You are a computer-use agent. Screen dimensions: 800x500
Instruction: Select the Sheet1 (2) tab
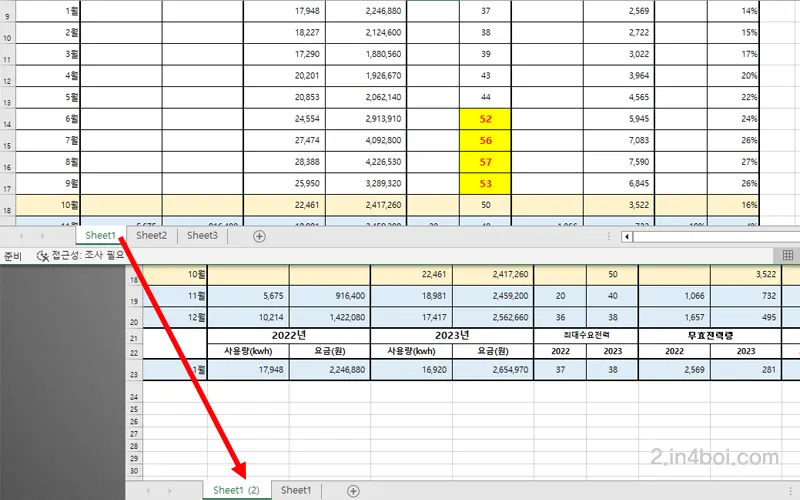tap(236, 490)
